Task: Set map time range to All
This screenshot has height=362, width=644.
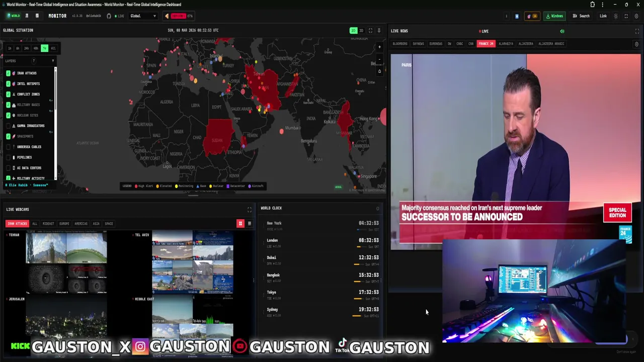Action: click(x=53, y=48)
